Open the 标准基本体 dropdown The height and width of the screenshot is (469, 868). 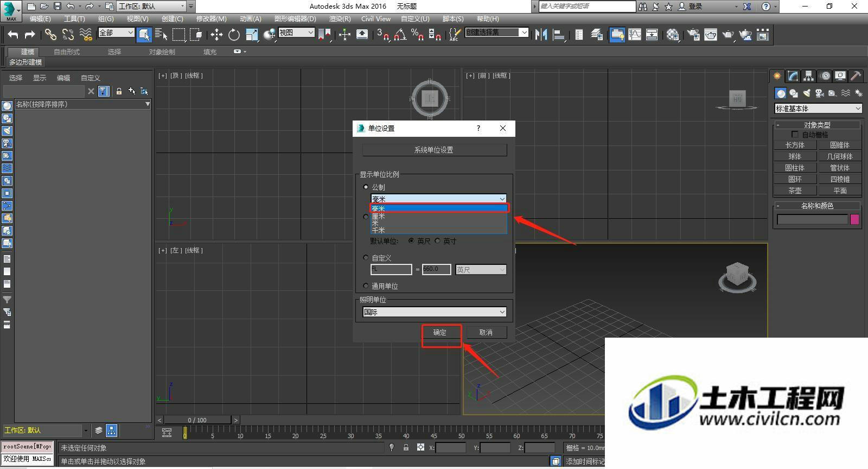pos(818,109)
